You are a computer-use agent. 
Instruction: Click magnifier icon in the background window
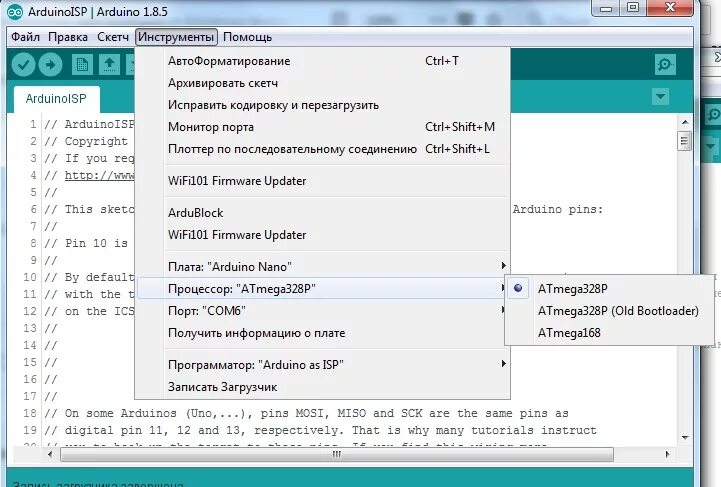714,114
